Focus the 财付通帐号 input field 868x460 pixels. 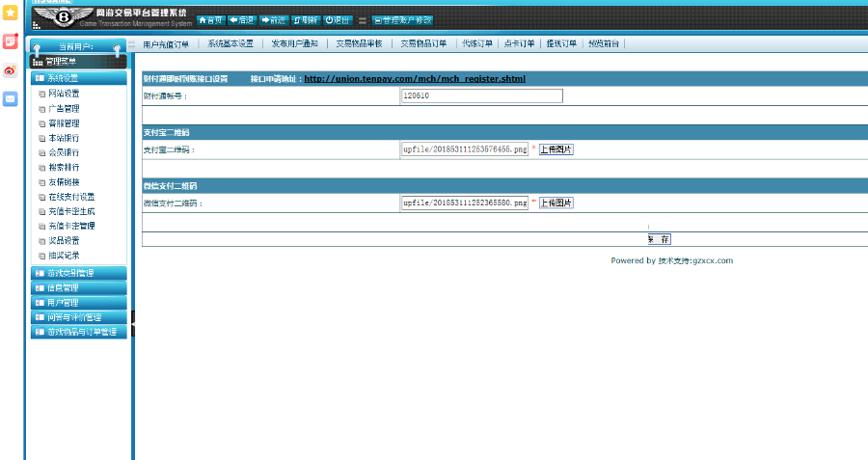pyautogui.click(x=481, y=95)
